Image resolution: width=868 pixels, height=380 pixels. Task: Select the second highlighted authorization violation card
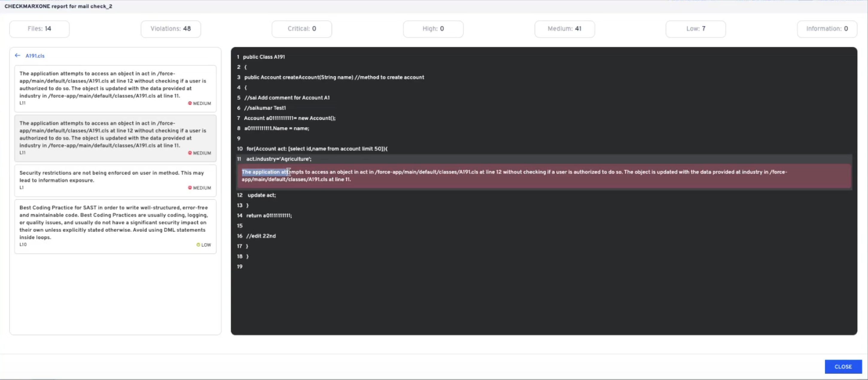point(115,138)
